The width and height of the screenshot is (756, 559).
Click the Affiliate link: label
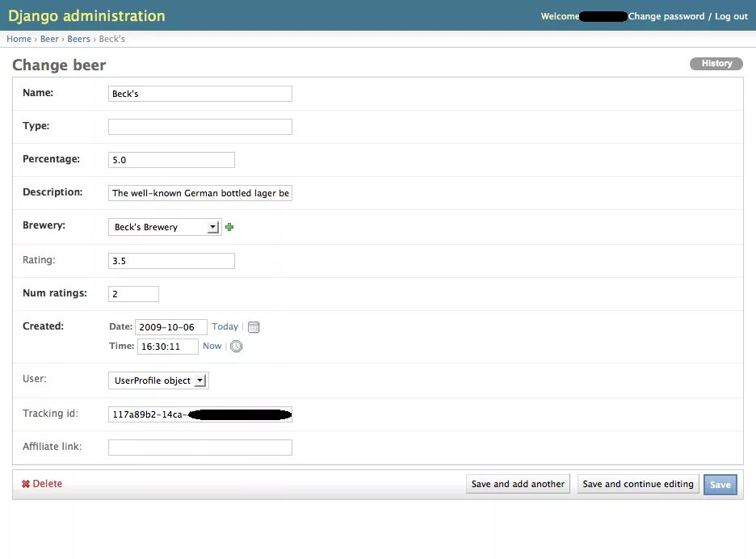click(x=52, y=447)
